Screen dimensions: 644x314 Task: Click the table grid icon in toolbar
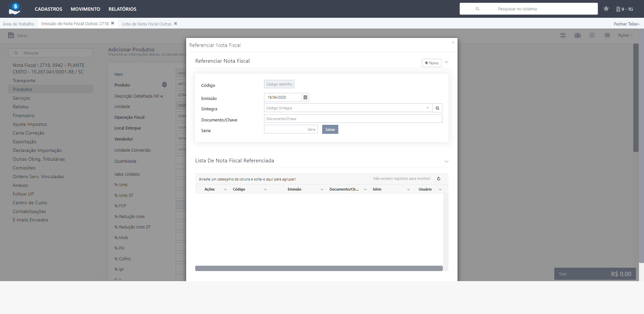(607, 35)
